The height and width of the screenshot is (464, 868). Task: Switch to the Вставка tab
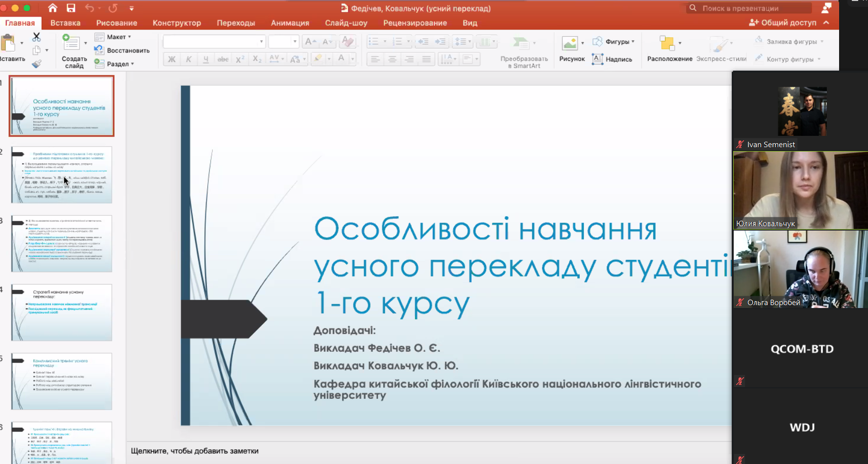coord(65,23)
